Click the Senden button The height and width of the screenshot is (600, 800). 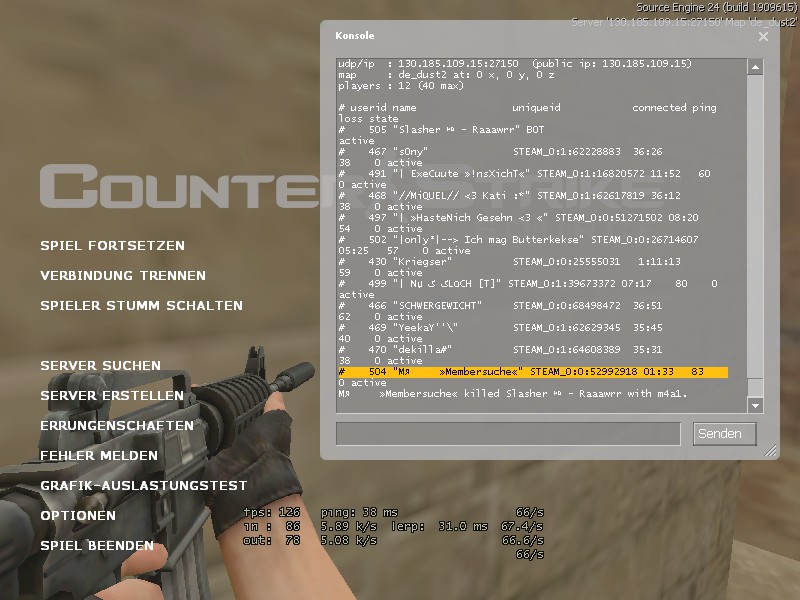[x=724, y=434]
